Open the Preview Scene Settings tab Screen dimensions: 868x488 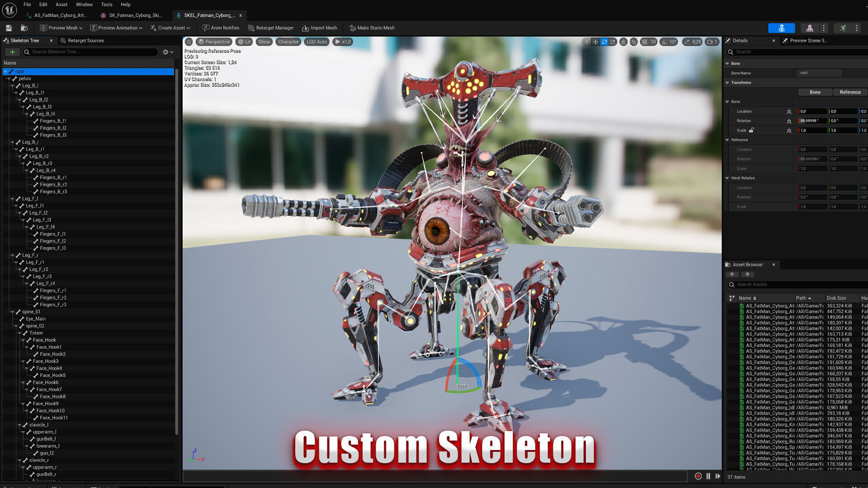point(805,41)
